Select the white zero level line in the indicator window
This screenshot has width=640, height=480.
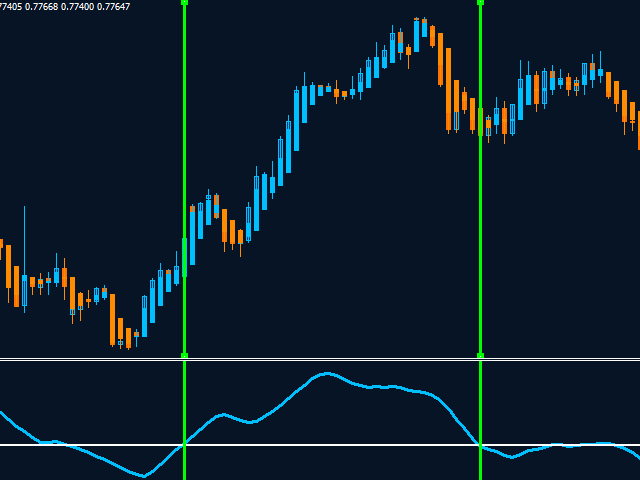[320, 444]
